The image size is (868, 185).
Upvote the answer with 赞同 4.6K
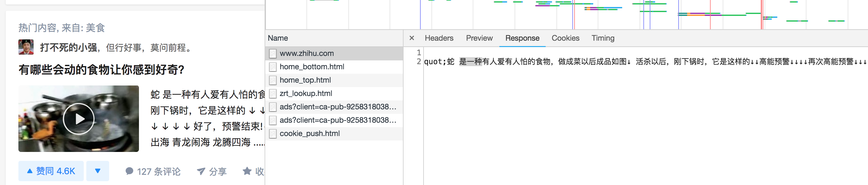pyautogui.click(x=51, y=171)
